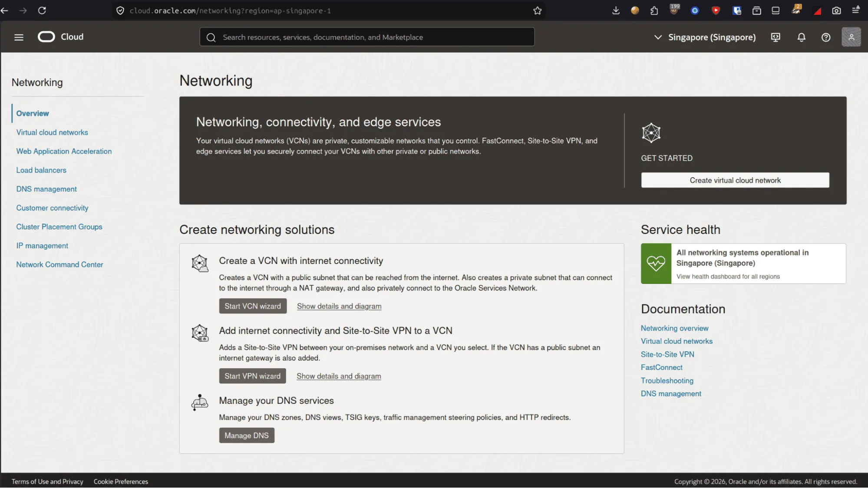Click the cookie extension icon

(x=635, y=10)
